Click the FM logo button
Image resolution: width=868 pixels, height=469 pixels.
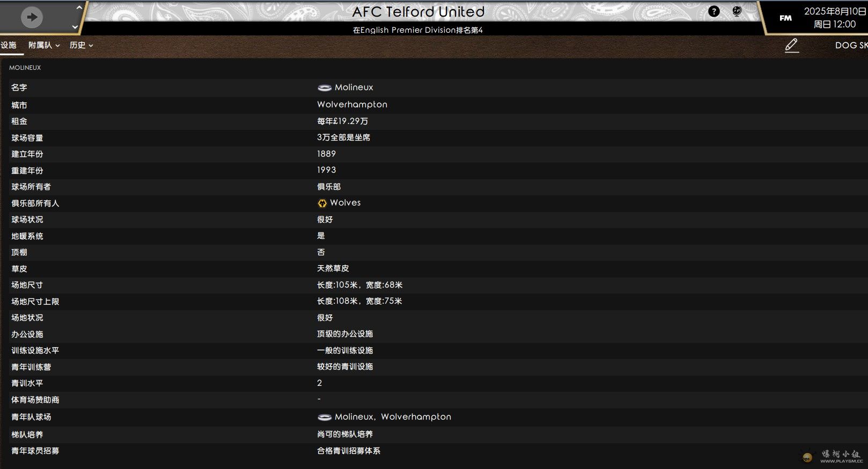(785, 18)
